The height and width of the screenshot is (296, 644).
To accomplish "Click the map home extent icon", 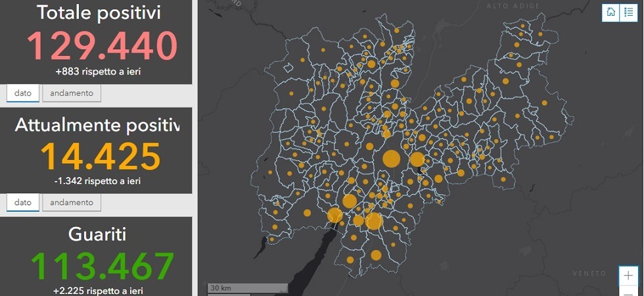I will point(610,12).
